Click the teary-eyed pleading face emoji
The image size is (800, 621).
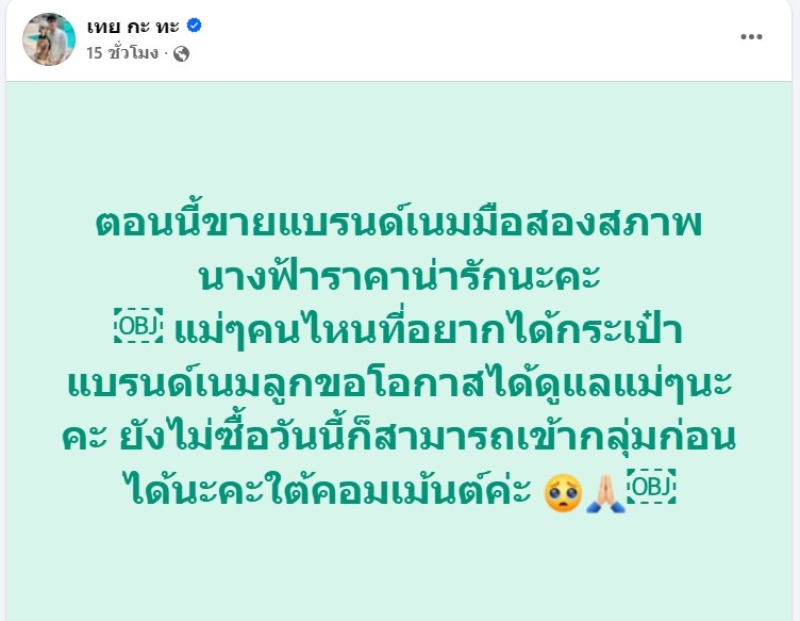pyautogui.click(x=563, y=489)
